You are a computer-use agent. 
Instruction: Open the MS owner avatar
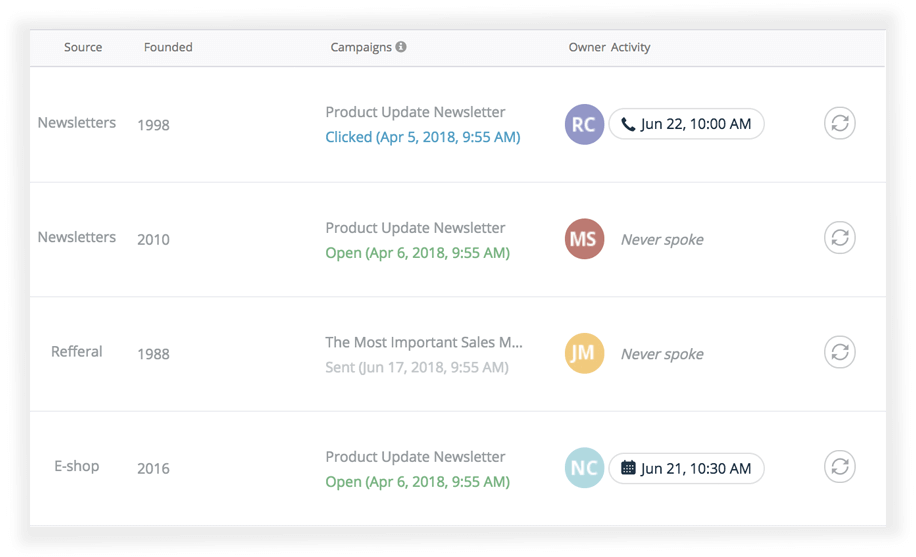pyautogui.click(x=584, y=240)
